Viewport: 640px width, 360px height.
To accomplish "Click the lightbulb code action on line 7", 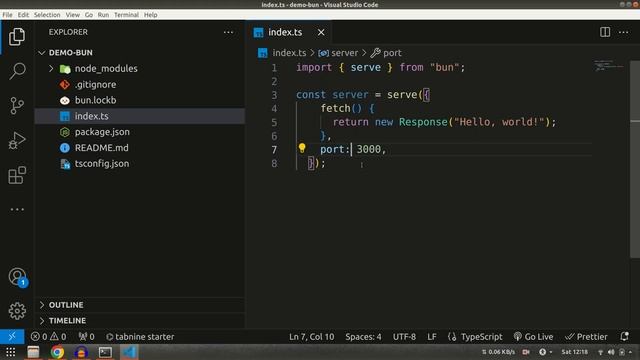I will (302, 148).
